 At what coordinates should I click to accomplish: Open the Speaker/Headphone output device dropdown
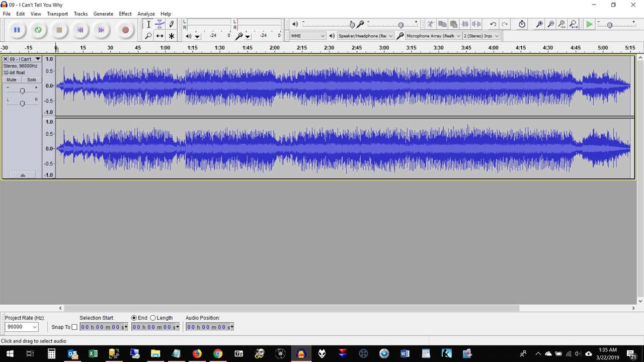[365, 36]
